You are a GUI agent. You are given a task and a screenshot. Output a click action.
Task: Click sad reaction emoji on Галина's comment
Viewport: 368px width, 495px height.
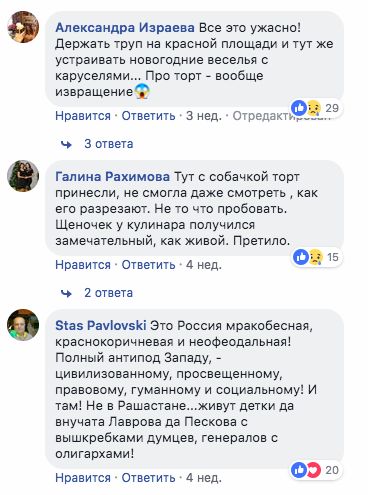point(315,257)
